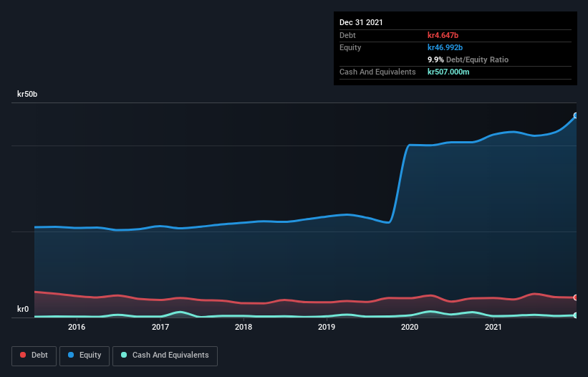Click the teal Cash And Equivalents legend dot

pyautogui.click(x=124, y=355)
